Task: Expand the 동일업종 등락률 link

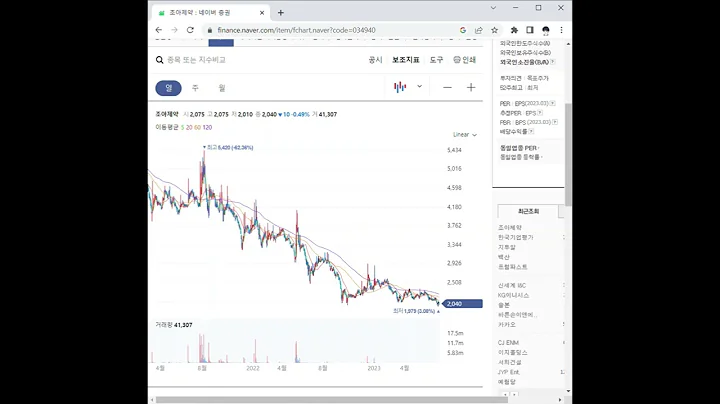Action: pos(521,157)
